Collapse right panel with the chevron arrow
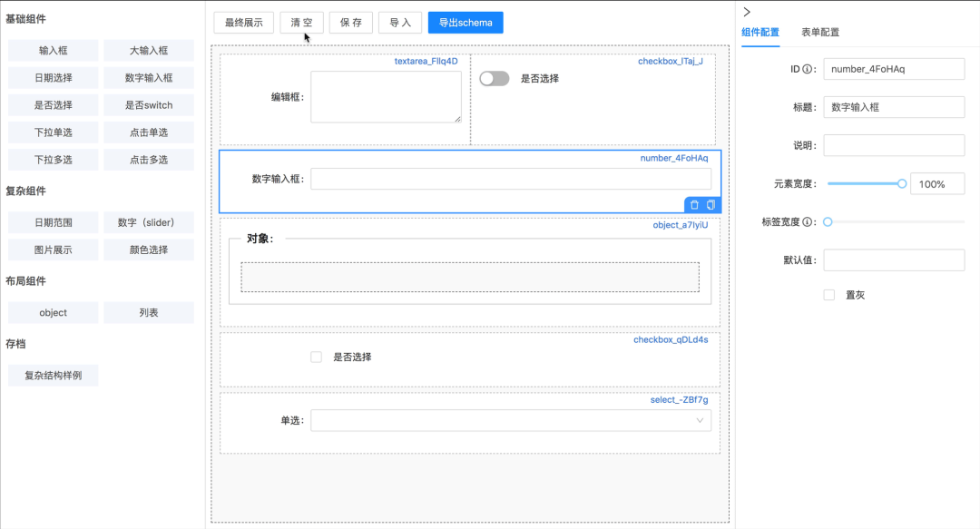 click(x=747, y=12)
